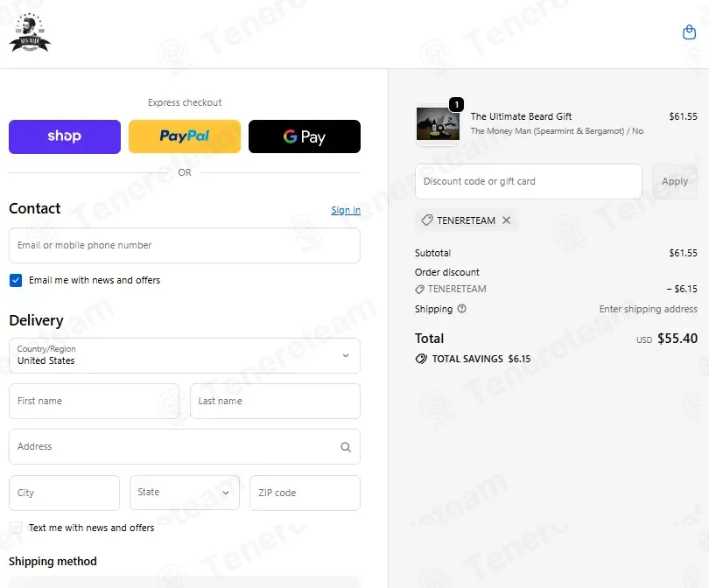Image resolution: width=709 pixels, height=588 pixels.
Task: Open the State dropdown
Action: [185, 493]
